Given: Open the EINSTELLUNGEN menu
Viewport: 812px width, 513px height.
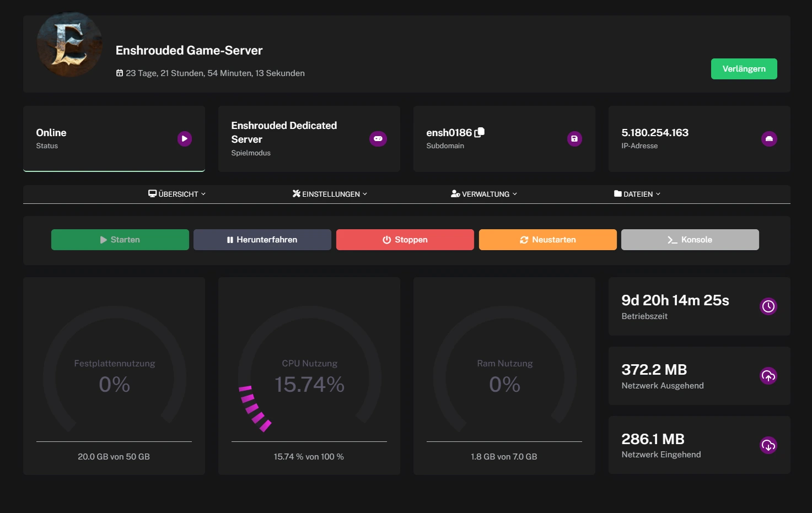Looking at the screenshot, I should coord(330,194).
